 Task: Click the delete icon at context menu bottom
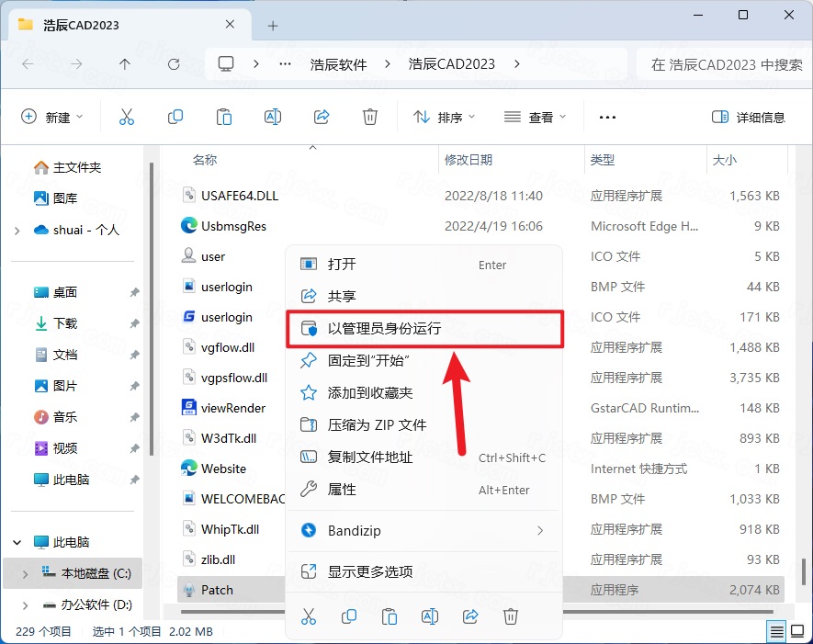(512, 616)
